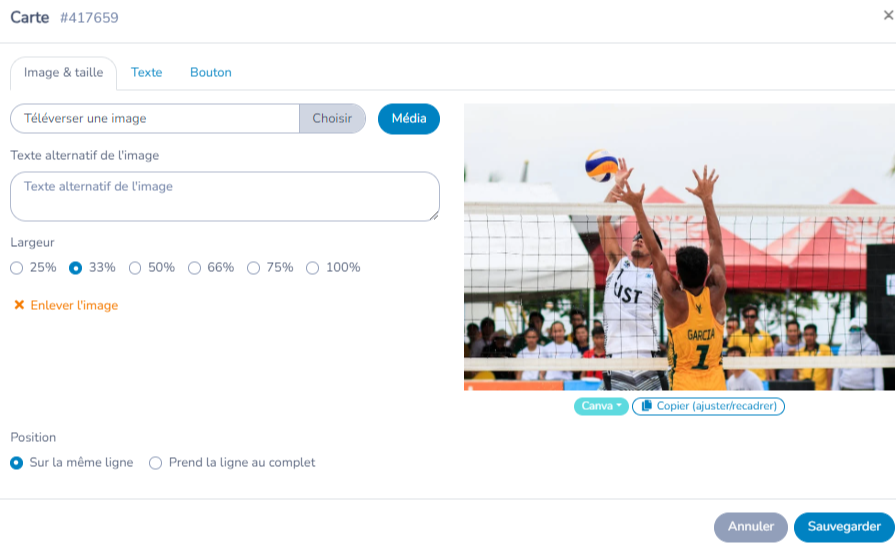Select the 33% width radio button
The image size is (896, 546).
[x=75, y=268]
